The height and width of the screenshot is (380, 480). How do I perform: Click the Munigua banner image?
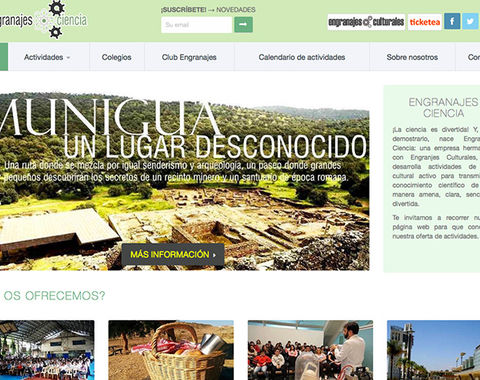pos(185,182)
